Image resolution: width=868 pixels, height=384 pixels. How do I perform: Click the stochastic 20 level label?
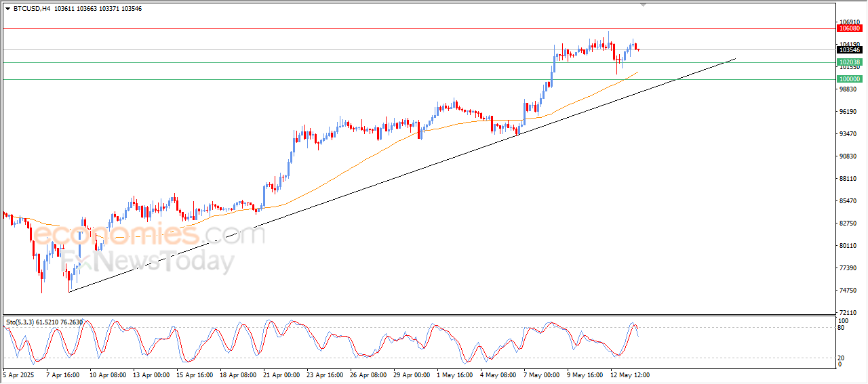(842, 357)
